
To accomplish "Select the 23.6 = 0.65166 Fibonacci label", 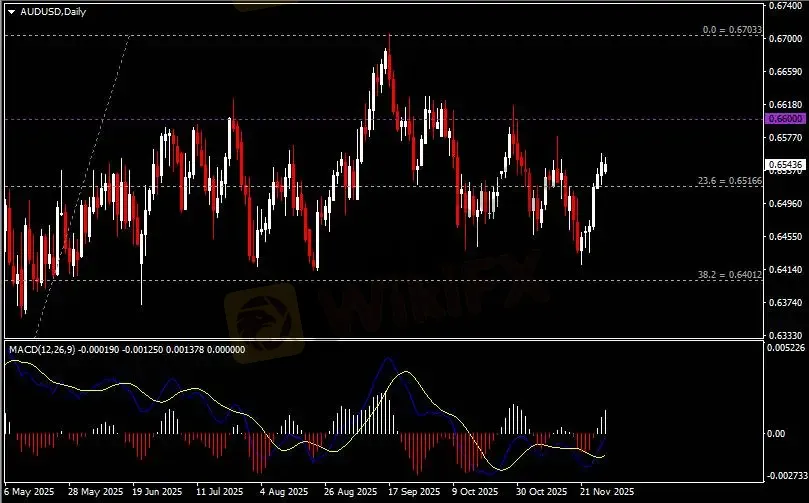I will (729, 181).
